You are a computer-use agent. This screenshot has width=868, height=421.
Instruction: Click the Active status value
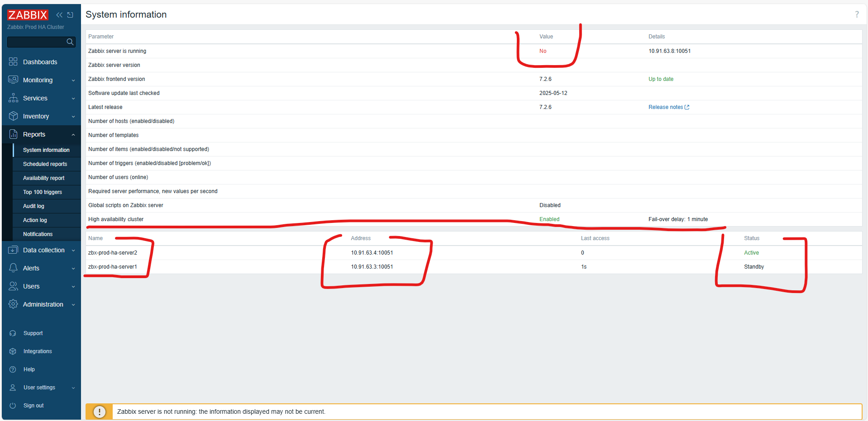(751, 253)
